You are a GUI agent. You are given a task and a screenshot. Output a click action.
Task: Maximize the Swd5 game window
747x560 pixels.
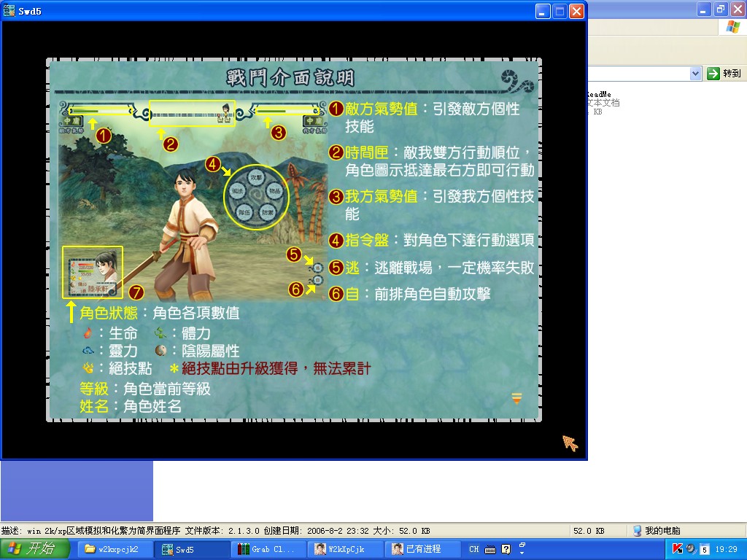(560, 11)
